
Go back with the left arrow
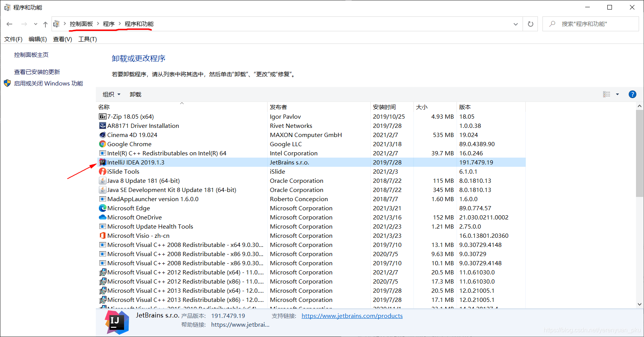coord(10,24)
